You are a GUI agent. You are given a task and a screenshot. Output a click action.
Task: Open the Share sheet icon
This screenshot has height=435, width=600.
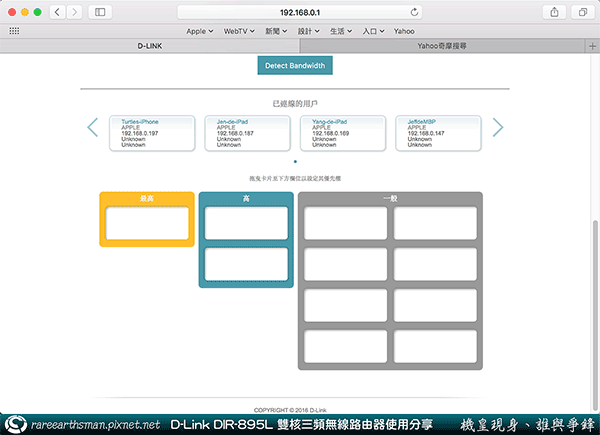(554, 12)
